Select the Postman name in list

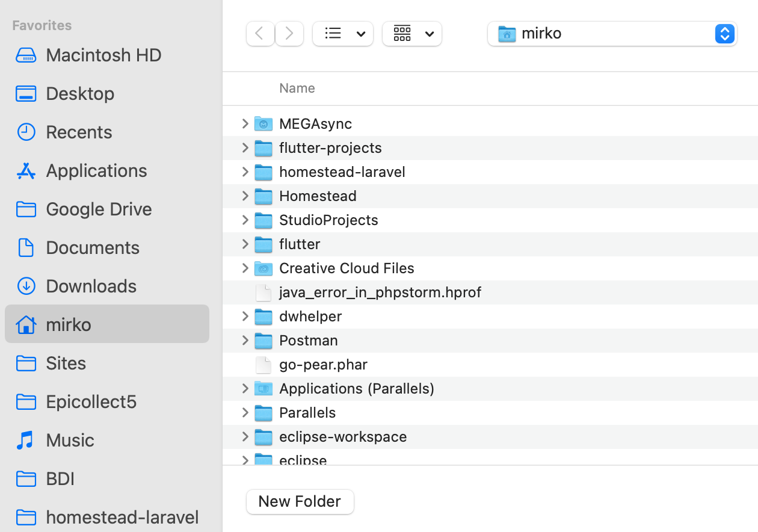pyautogui.click(x=309, y=341)
